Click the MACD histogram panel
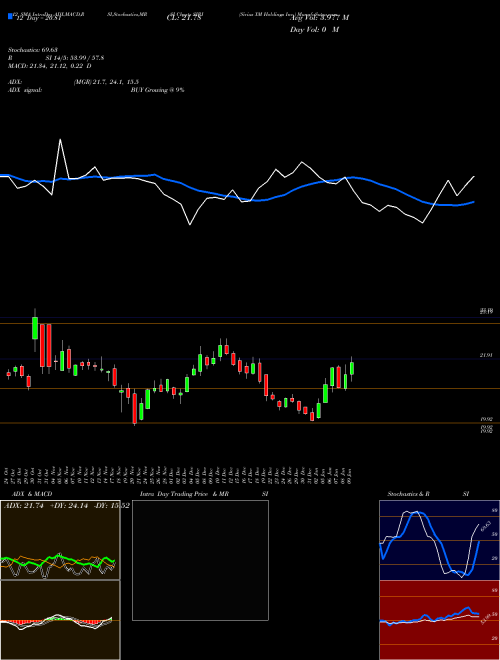The width and height of the screenshot is (500, 660). (60, 620)
